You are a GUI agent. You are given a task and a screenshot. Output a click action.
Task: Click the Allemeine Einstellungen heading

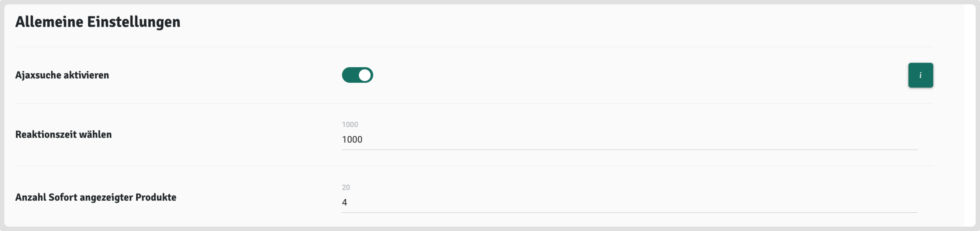(x=98, y=22)
